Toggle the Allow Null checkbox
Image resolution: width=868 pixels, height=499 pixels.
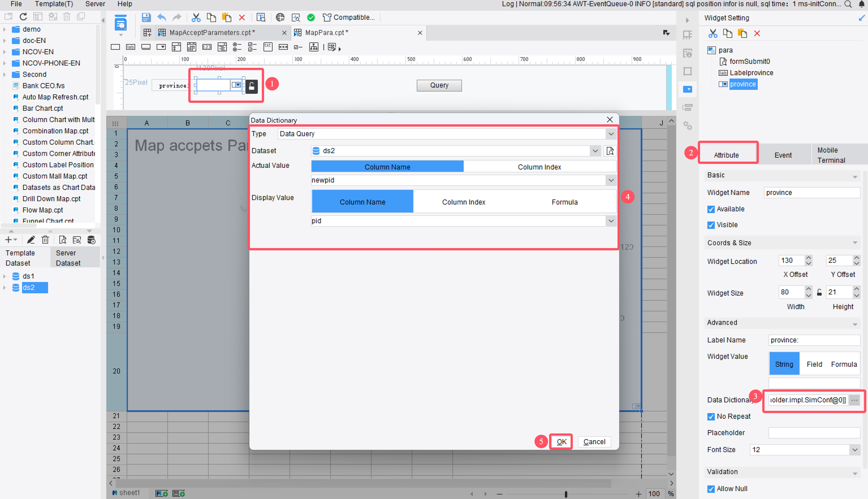[711, 489]
